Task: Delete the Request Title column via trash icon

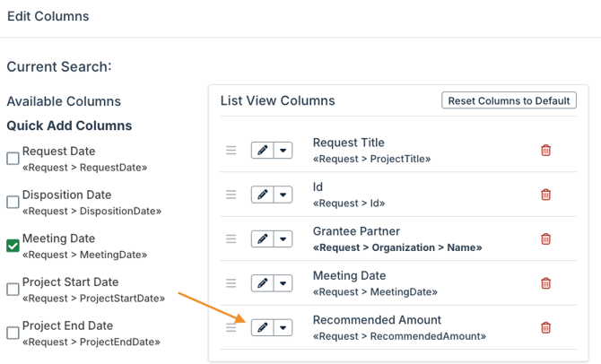Action: tap(545, 151)
